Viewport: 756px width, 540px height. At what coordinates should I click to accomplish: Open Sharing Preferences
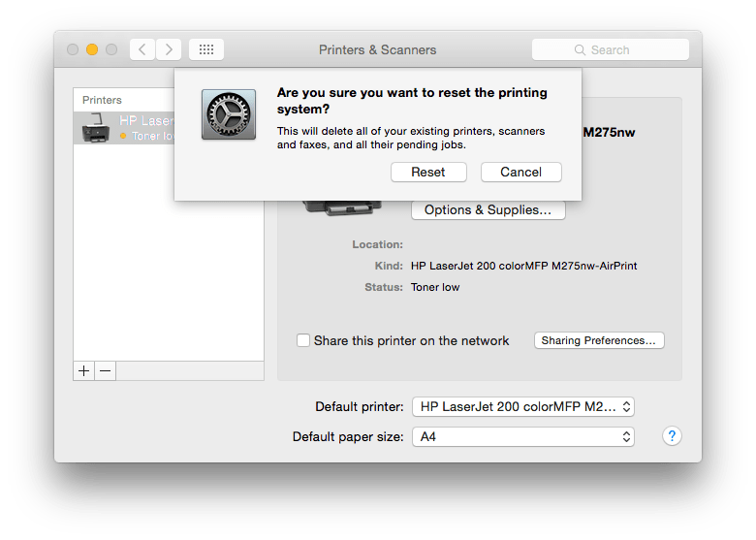[x=599, y=340]
